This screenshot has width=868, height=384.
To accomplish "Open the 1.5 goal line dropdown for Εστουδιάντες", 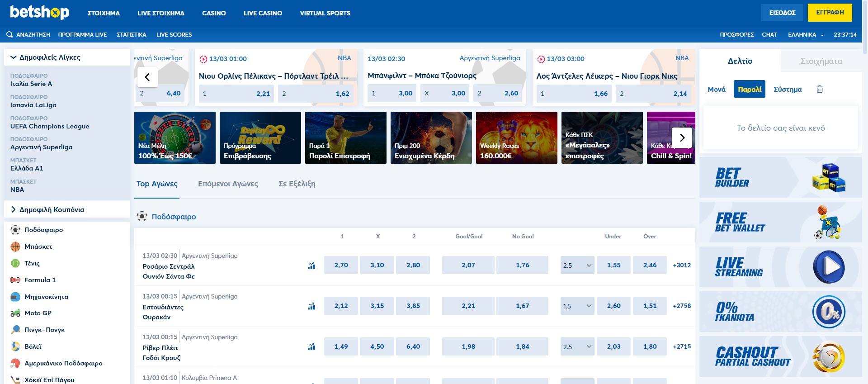I will [x=577, y=306].
